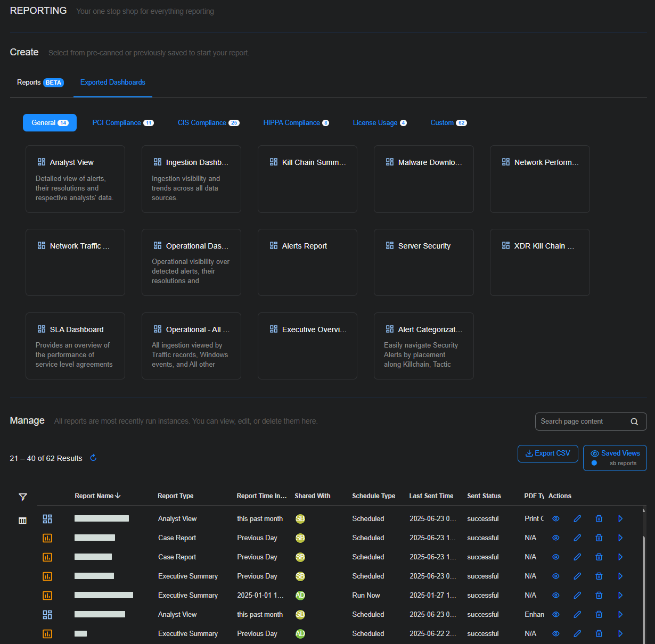Viewport: 655px width, 644px height.
Task: Click the dashboard grid icon on the Analyst View row
Action: pos(47,518)
